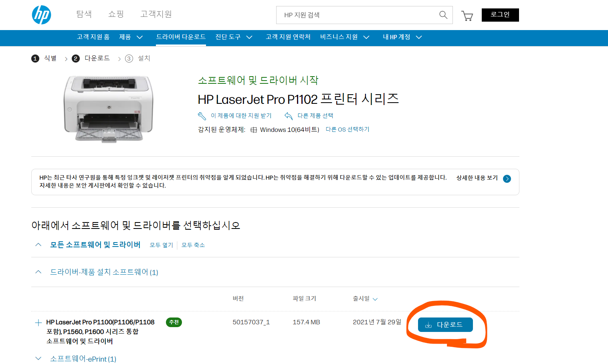608x364 pixels.
Task: Click the select-different-product arrow icon
Action: 288,116
